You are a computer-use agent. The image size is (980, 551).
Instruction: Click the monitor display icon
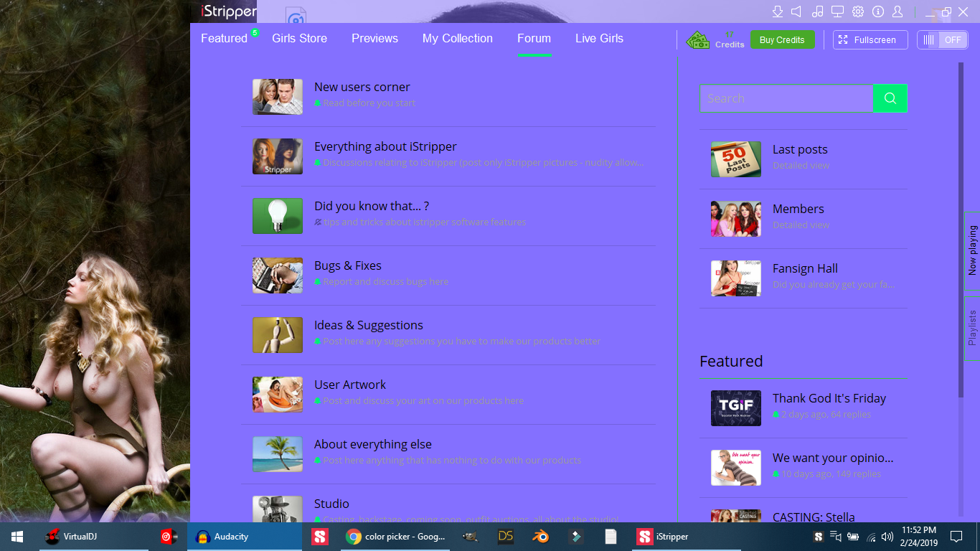click(837, 11)
